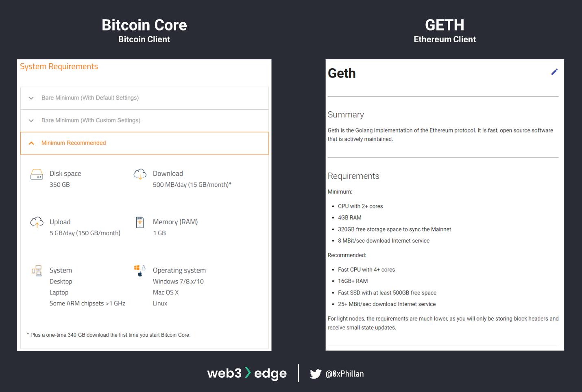Click the Summary heading in Geth panel
582x392 pixels.
pyautogui.click(x=346, y=115)
